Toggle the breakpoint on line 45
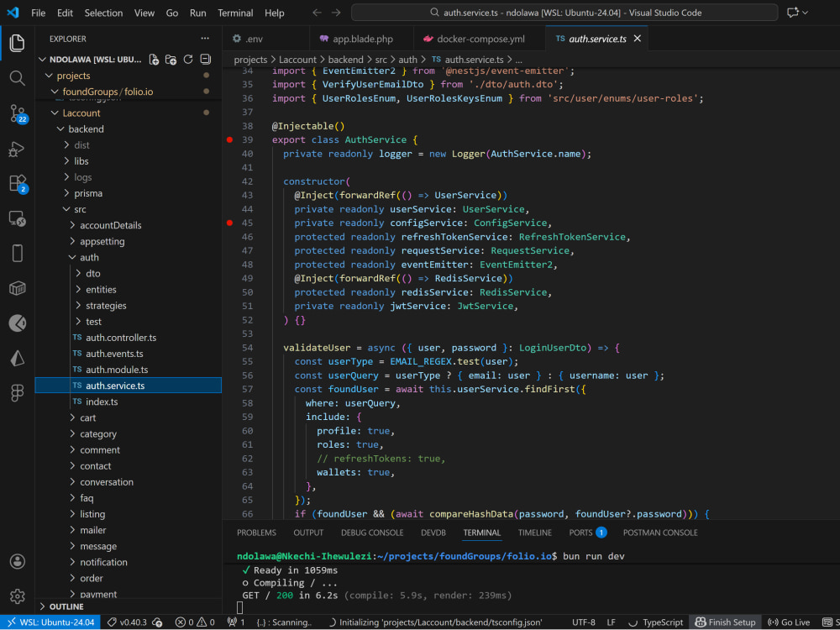 point(229,223)
